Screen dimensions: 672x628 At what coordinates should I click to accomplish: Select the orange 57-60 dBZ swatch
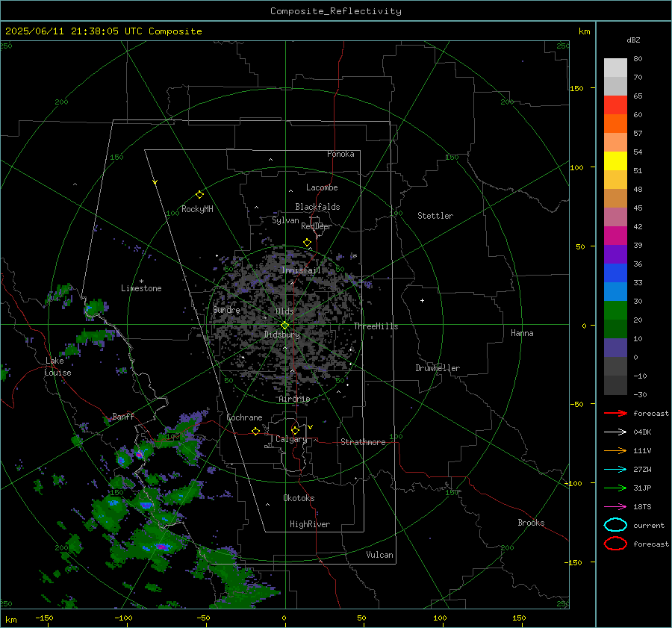tap(615, 124)
